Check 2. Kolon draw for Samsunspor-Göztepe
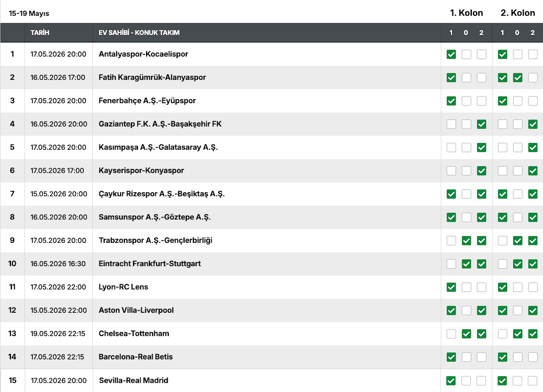Screen dimensions: 543x392 (517, 217)
